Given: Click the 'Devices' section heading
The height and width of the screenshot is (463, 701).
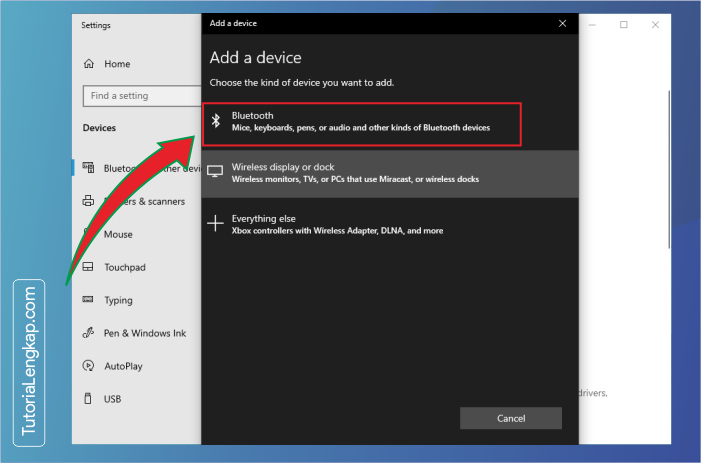Looking at the screenshot, I should click(x=99, y=128).
